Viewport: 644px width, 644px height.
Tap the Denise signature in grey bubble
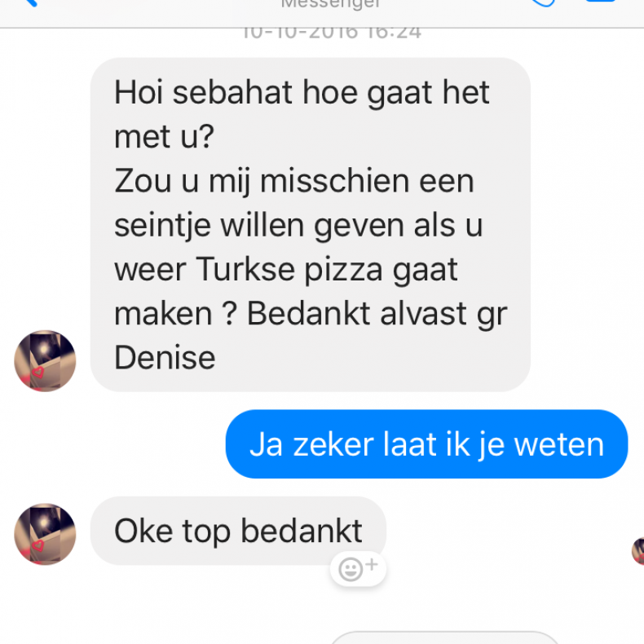165,357
